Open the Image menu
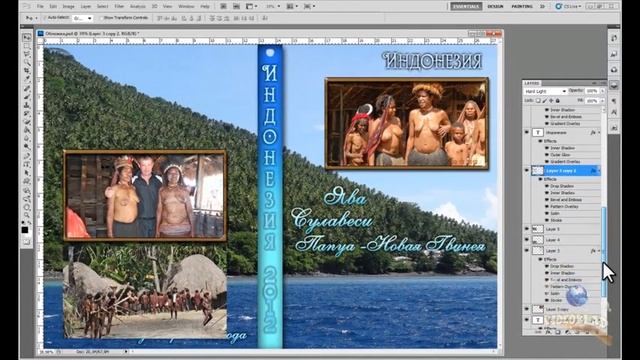The height and width of the screenshot is (360, 640). 69,7
